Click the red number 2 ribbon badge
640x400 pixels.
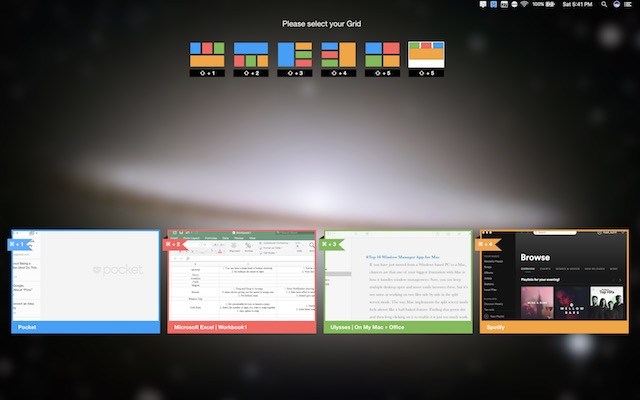[177, 243]
